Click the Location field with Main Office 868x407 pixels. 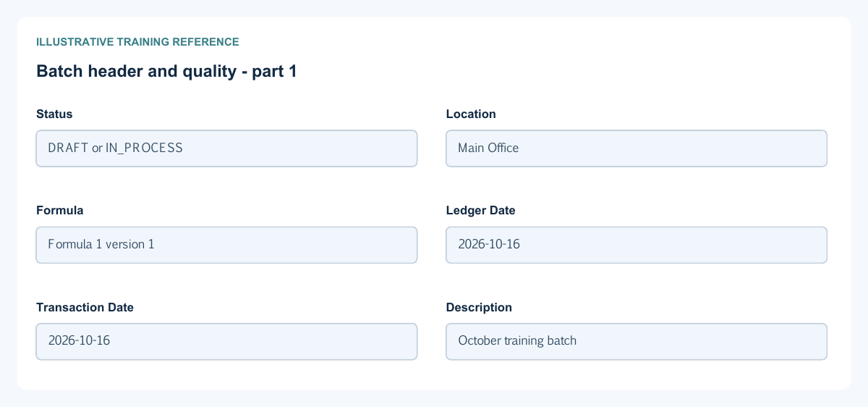pos(637,148)
